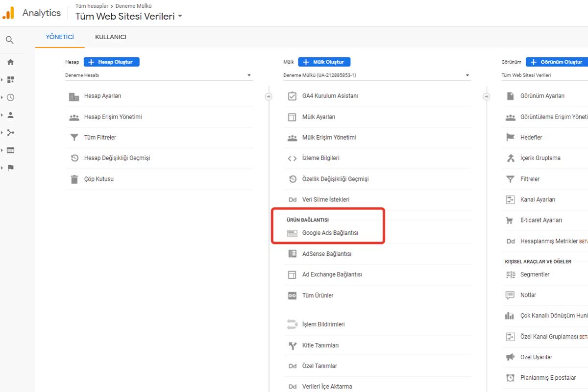Click the İşlem Bildirimleri arrows icon

click(x=292, y=324)
